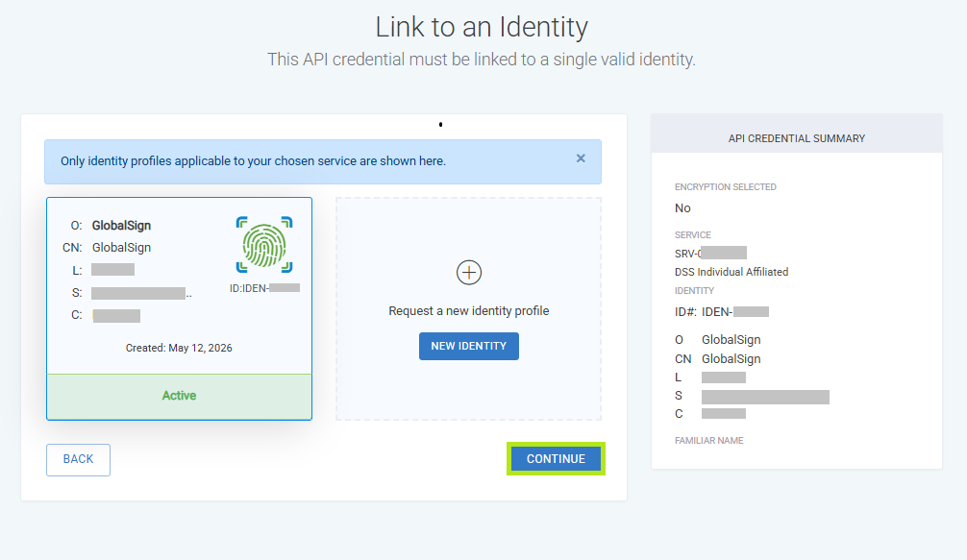Viewport: 967px width, 560px height.
Task: Click the ENCRYPTION SELECTED label
Action: point(725,186)
